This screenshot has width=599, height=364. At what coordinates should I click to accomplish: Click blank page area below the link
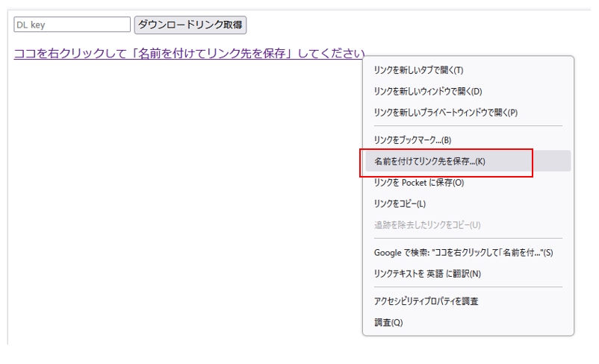click(179, 209)
